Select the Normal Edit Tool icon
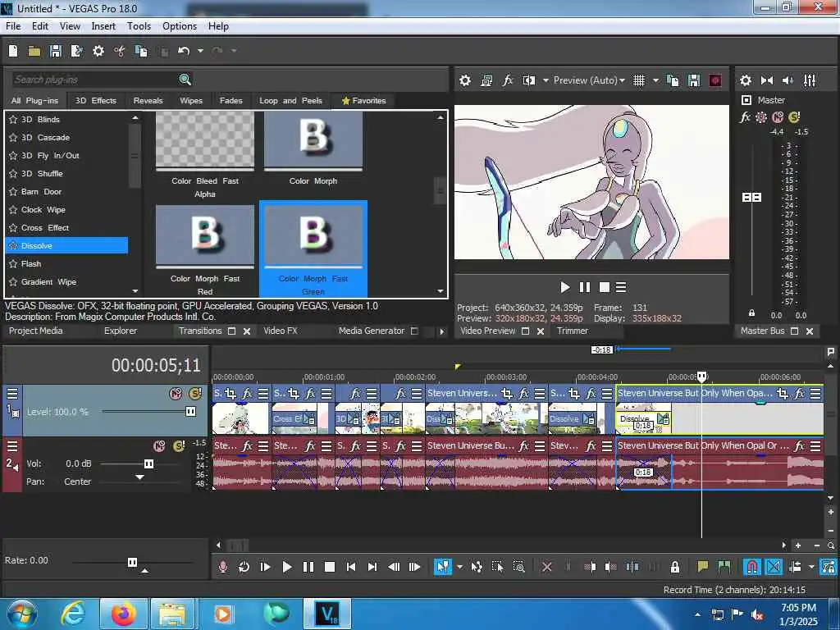The width and height of the screenshot is (840, 630). coord(442,566)
